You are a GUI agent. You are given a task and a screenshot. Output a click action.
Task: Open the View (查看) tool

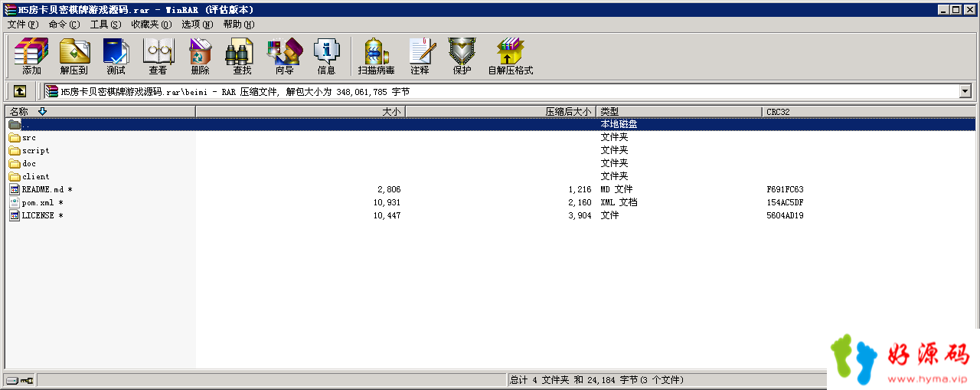[x=158, y=57]
